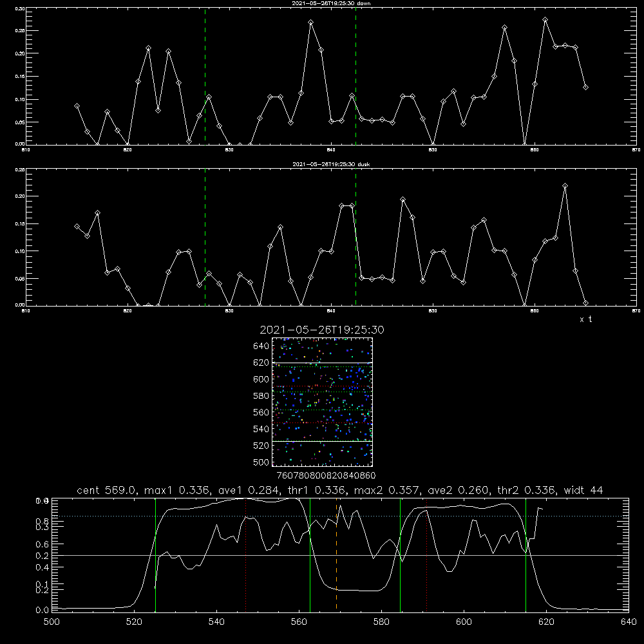This screenshot has height=644, width=644.
Task: Click the green vertical line near 585 in bottom plot
Action: (400, 554)
